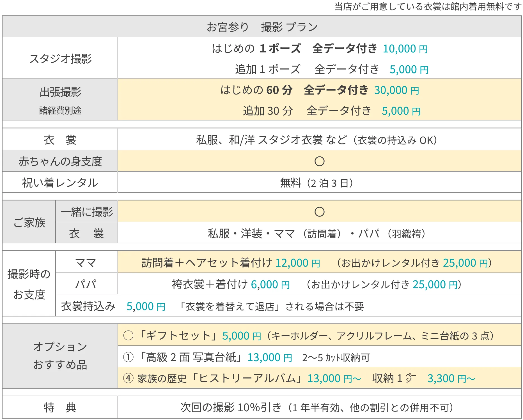Select the 出張撮影 label cell
523x420 pixels.
[60, 100]
